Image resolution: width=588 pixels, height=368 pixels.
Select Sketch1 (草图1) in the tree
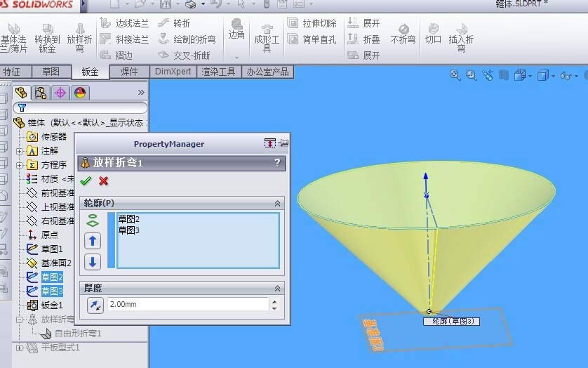tap(44, 249)
